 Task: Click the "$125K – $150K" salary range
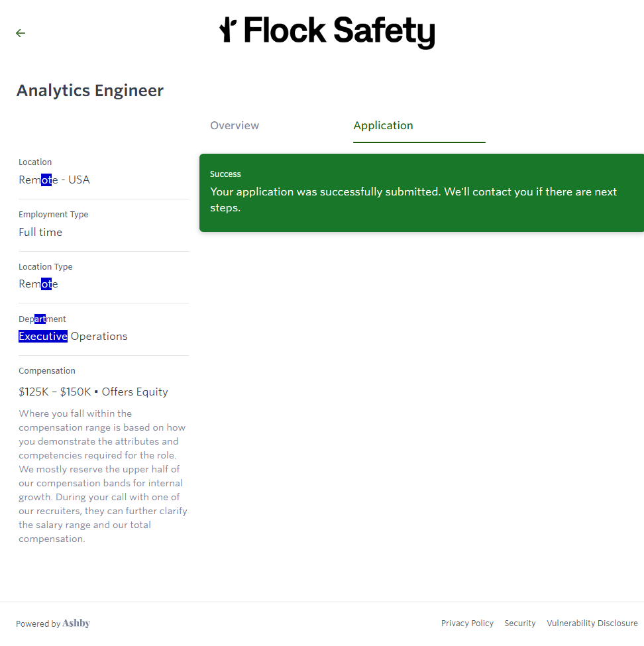click(x=55, y=392)
